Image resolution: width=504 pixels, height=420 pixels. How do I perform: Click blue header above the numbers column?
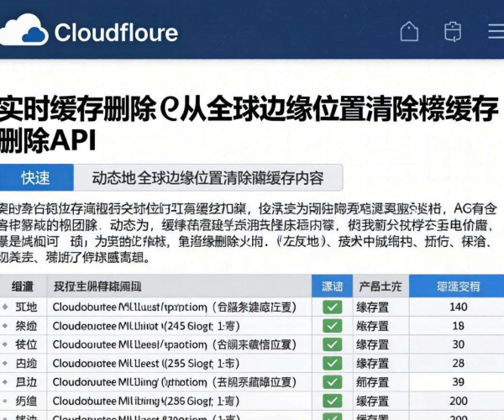click(x=457, y=286)
